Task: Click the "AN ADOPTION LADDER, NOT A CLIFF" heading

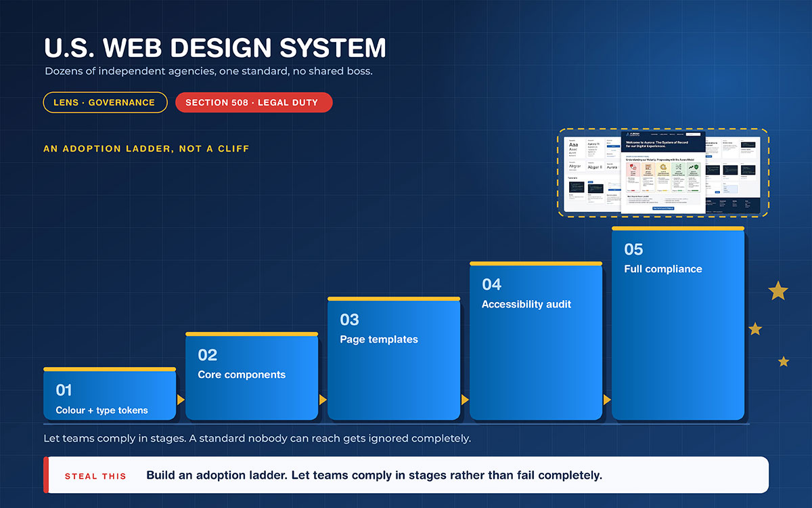Action: (x=146, y=148)
